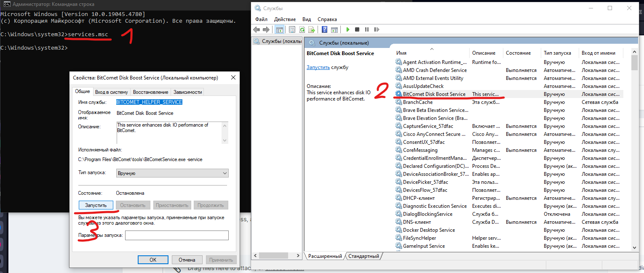Open the Вид menu in Services window
This screenshot has height=273, width=644.
tap(307, 19)
